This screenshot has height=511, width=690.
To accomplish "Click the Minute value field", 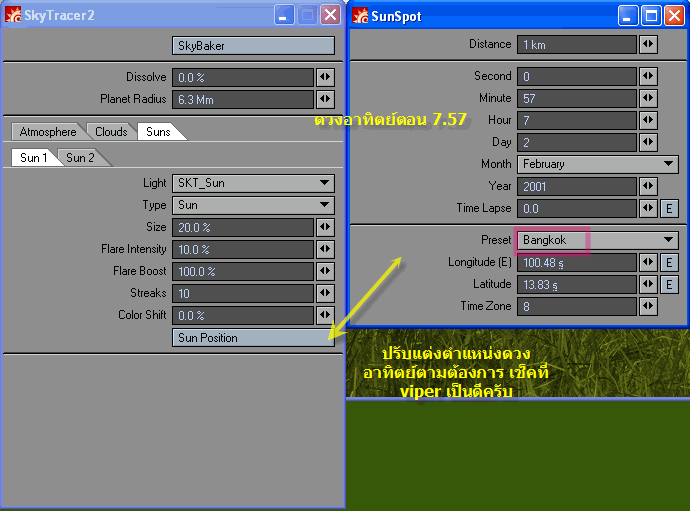I will (577, 99).
